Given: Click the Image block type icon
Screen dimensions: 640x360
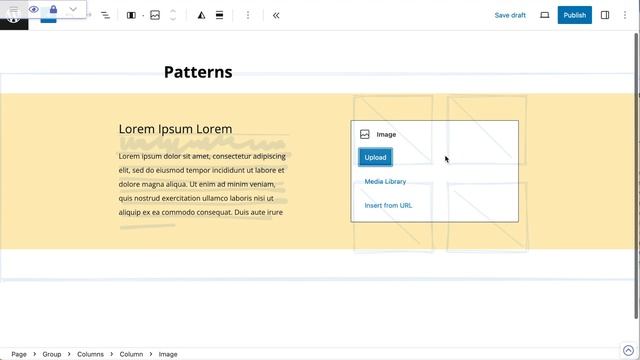Looking at the screenshot, I should (155, 16).
